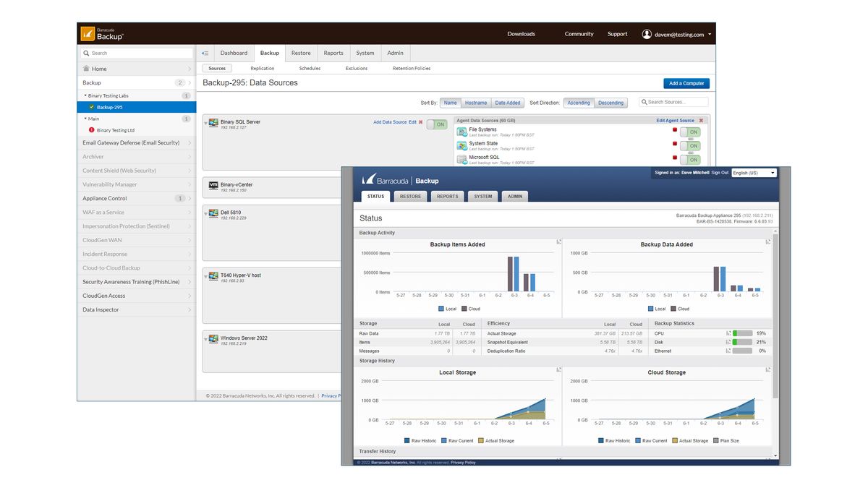Expand the Main group in the sidebar

pyautogui.click(x=85, y=119)
